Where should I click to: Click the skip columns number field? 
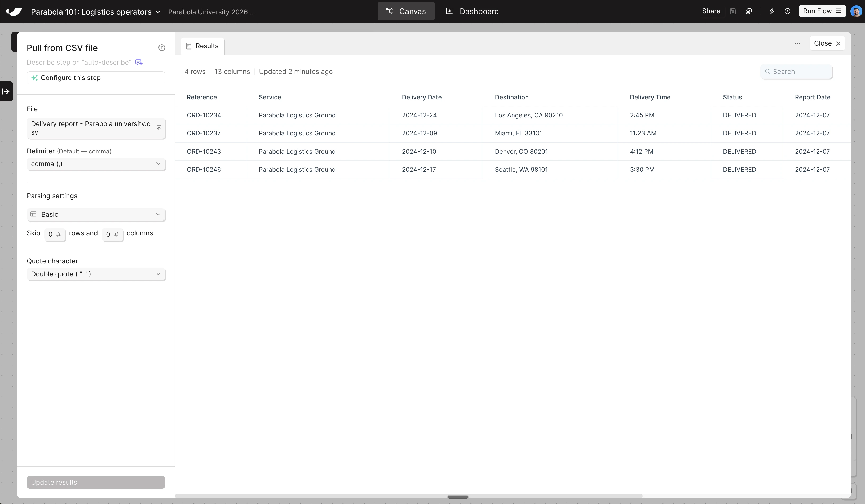click(x=113, y=235)
